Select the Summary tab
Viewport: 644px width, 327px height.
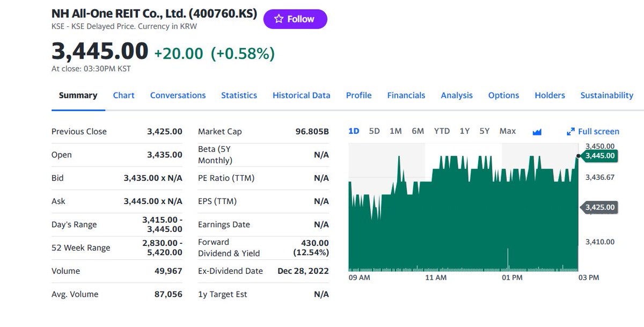pos(78,95)
